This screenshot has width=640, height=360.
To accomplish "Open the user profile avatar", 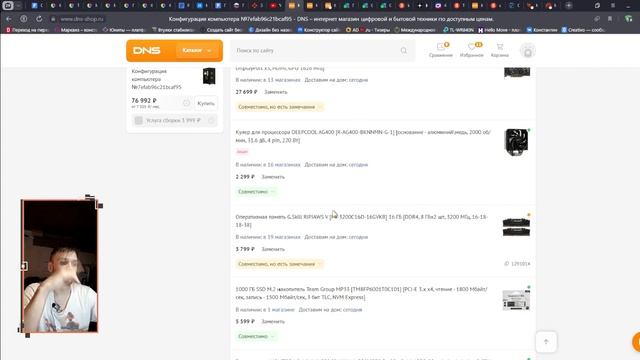I will click(528, 51).
